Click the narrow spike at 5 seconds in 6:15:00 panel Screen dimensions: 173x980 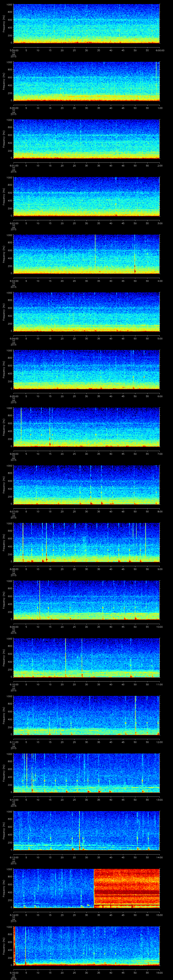pyautogui.click(x=26, y=945)
